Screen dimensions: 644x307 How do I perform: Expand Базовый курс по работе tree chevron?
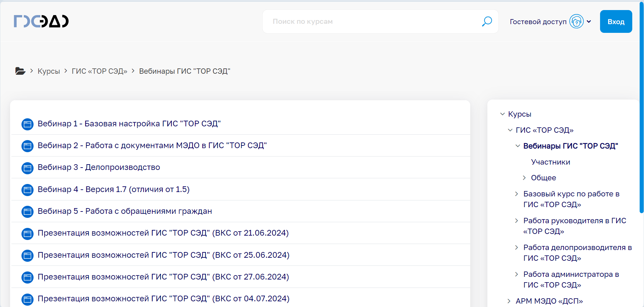pos(517,194)
